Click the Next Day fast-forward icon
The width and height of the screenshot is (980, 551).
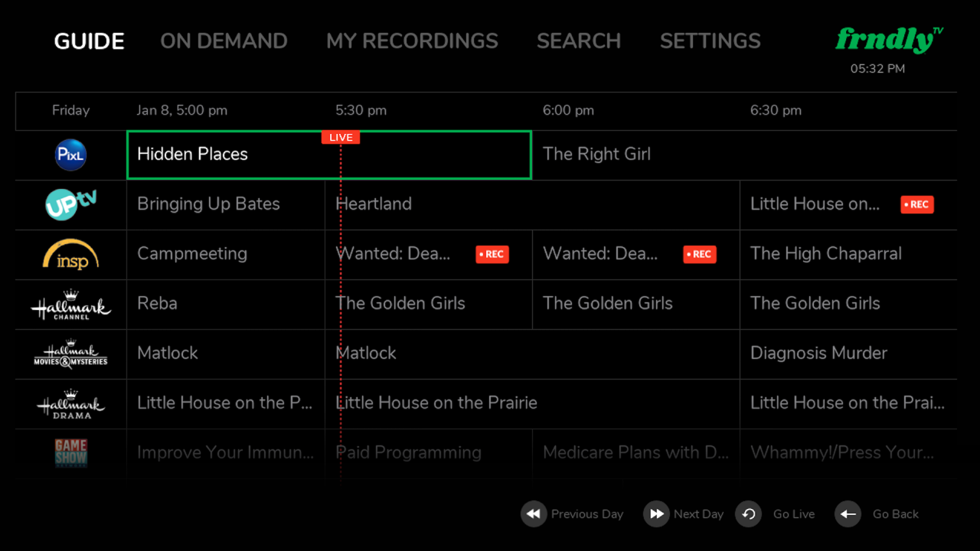click(656, 514)
